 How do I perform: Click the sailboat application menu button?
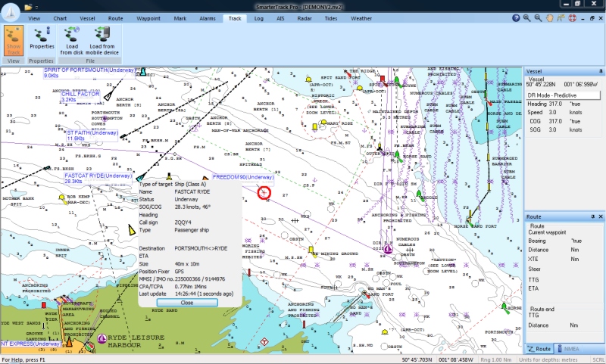point(10,8)
